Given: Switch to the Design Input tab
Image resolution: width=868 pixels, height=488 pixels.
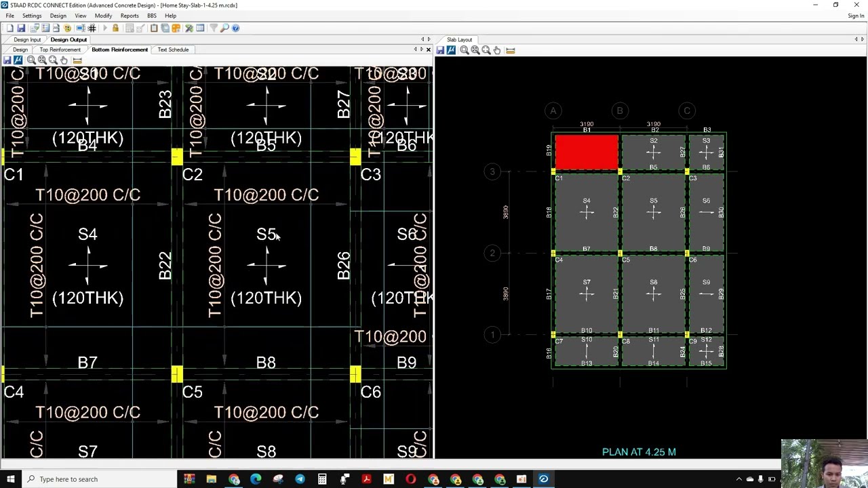Looking at the screenshot, I should point(27,39).
